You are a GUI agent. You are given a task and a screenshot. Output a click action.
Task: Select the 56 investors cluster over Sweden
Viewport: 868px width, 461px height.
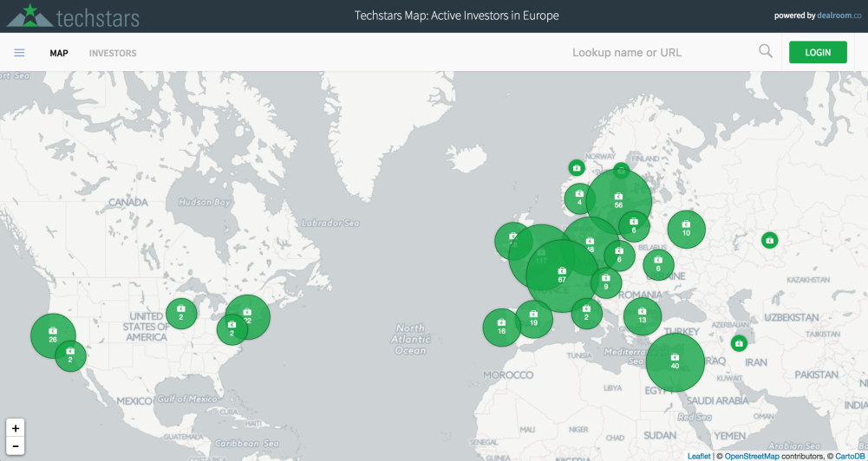pyautogui.click(x=619, y=201)
